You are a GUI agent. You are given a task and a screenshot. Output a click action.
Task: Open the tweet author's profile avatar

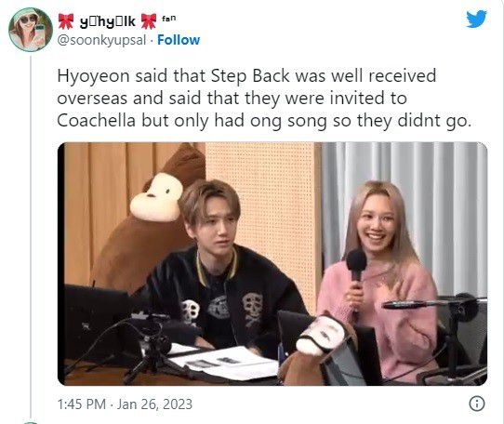pyautogui.click(x=31, y=30)
